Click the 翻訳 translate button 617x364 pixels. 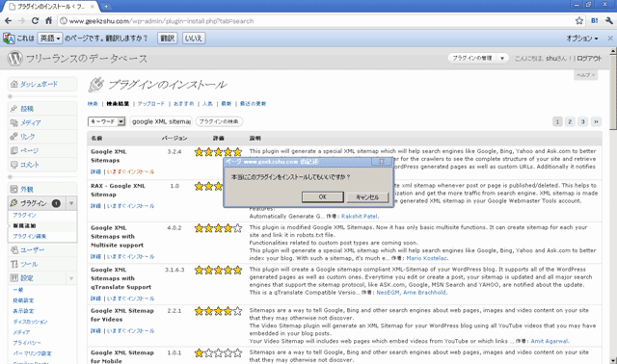coord(167,39)
